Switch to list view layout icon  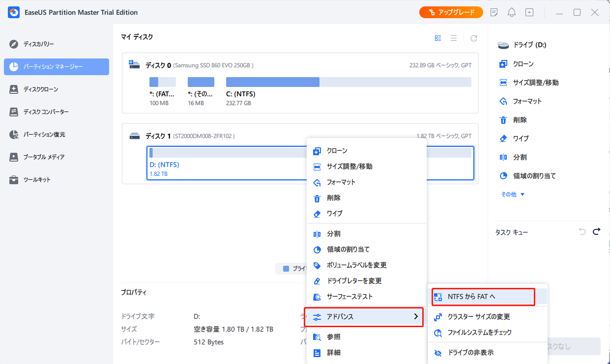(454, 38)
